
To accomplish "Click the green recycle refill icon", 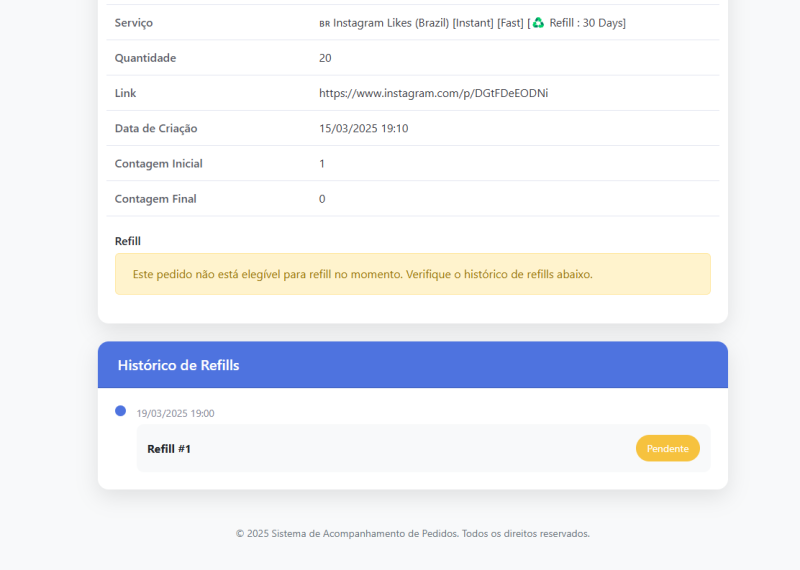I will pos(538,22).
